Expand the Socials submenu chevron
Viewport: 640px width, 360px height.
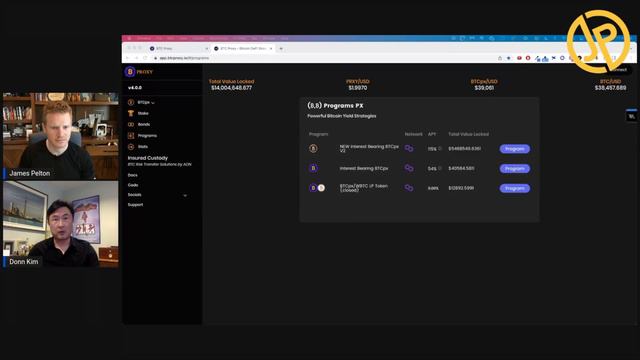point(185,196)
